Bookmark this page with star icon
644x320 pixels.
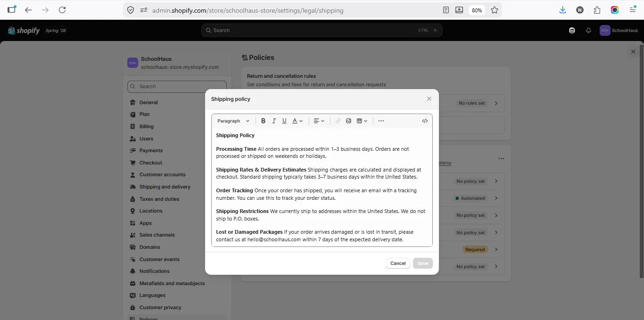(495, 10)
